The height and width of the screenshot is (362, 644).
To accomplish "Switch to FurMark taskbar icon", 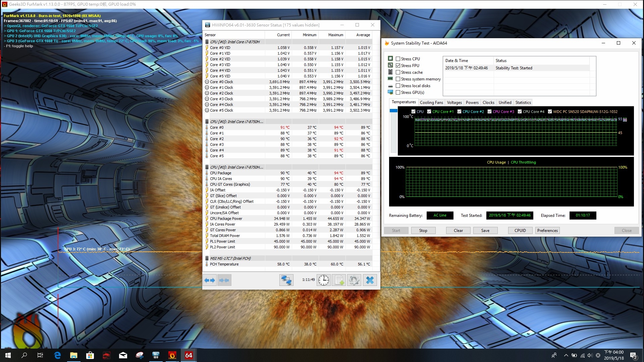I will click(x=172, y=355).
